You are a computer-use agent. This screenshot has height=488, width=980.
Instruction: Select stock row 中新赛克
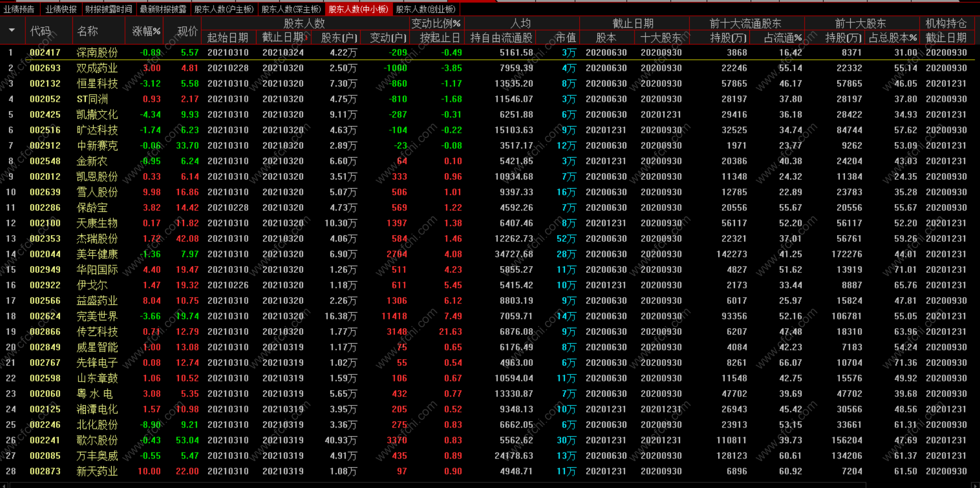(x=487, y=146)
